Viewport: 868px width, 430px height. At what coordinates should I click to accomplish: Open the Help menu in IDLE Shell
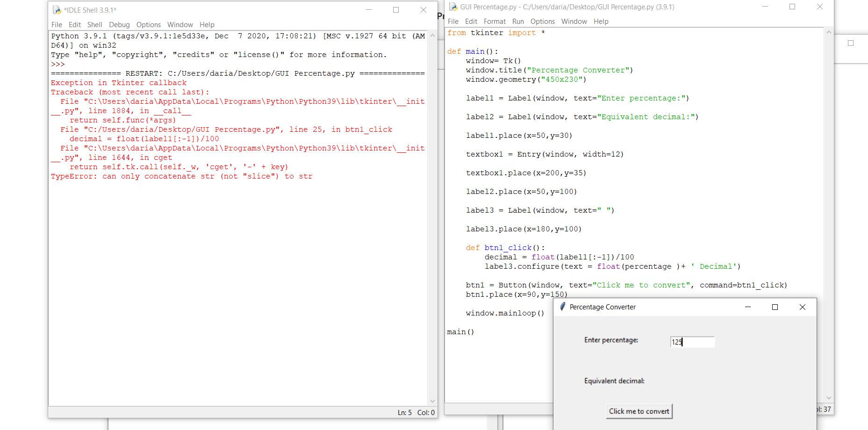click(x=207, y=25)
